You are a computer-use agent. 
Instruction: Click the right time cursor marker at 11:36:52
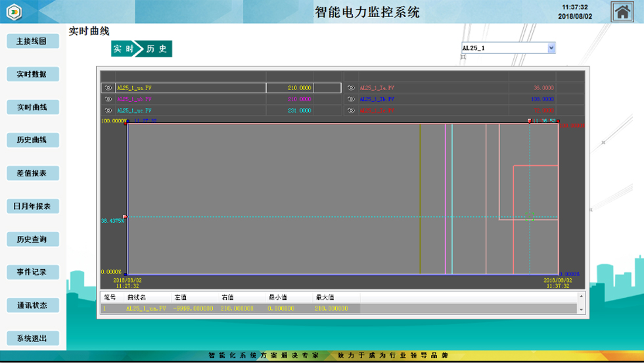[530, 121]
